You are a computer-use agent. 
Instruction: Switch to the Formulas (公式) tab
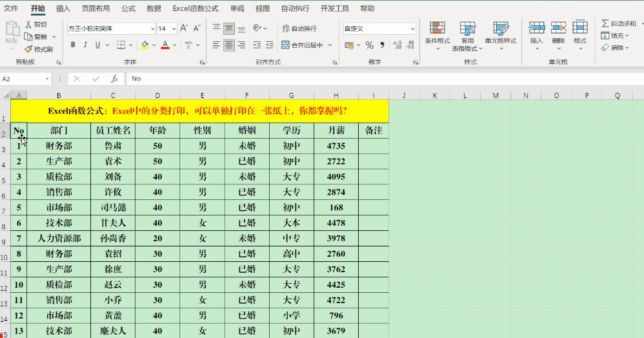[x=128, y=8]
